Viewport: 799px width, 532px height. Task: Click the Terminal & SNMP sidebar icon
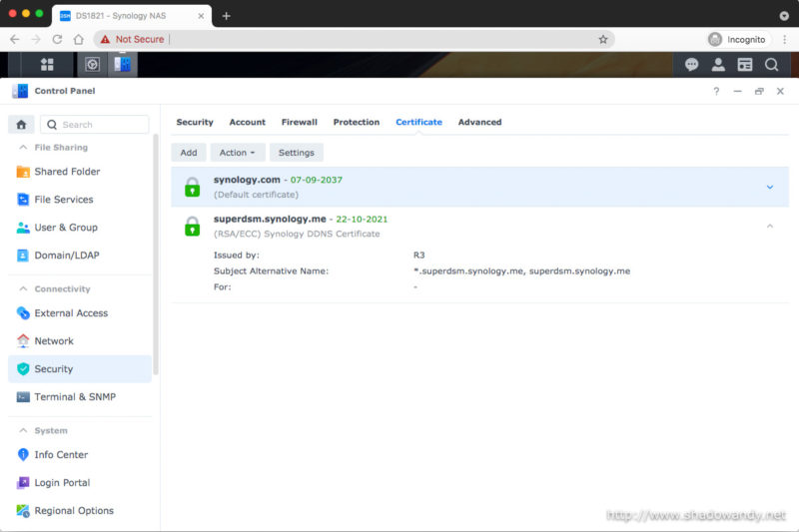pos(23,397)
